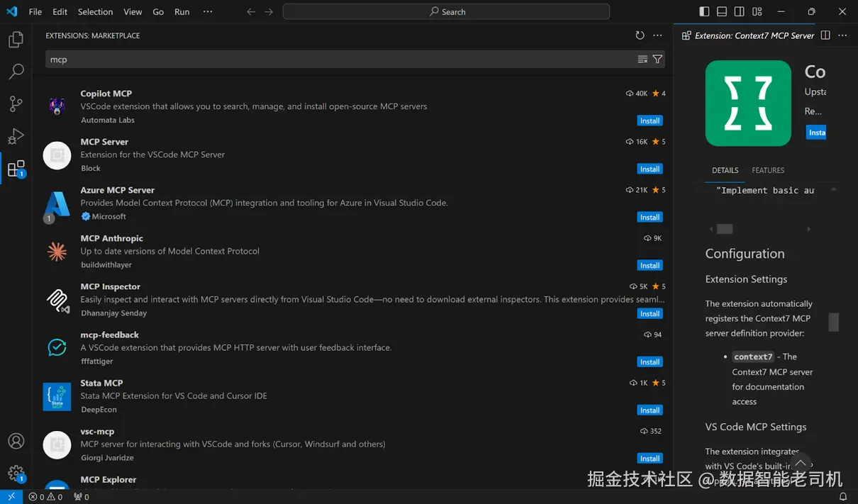The height and width of the screenshot is (504, 858).
Task: Click the details page vertical scrollbar thumb
Action: (x=834, y=322)
